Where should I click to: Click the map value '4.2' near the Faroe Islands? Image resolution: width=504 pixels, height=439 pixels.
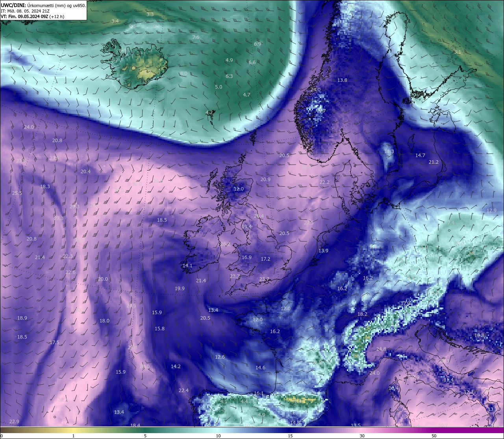click(x=209, y=113)
